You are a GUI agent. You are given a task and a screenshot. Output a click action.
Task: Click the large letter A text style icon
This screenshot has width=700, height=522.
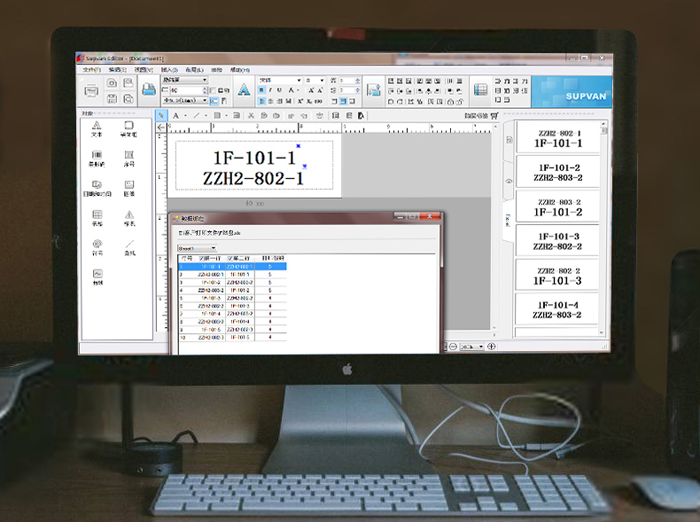[243, 90]
